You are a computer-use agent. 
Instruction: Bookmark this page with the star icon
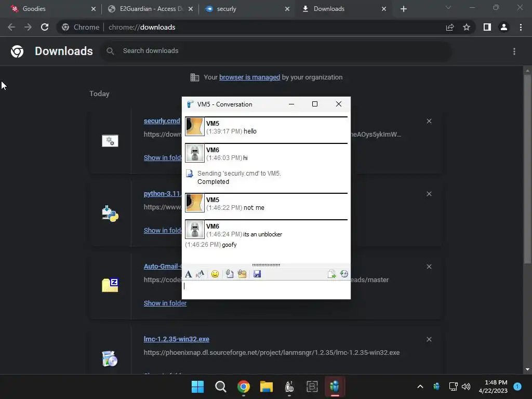pyautogui.click(x=467, y=27)
